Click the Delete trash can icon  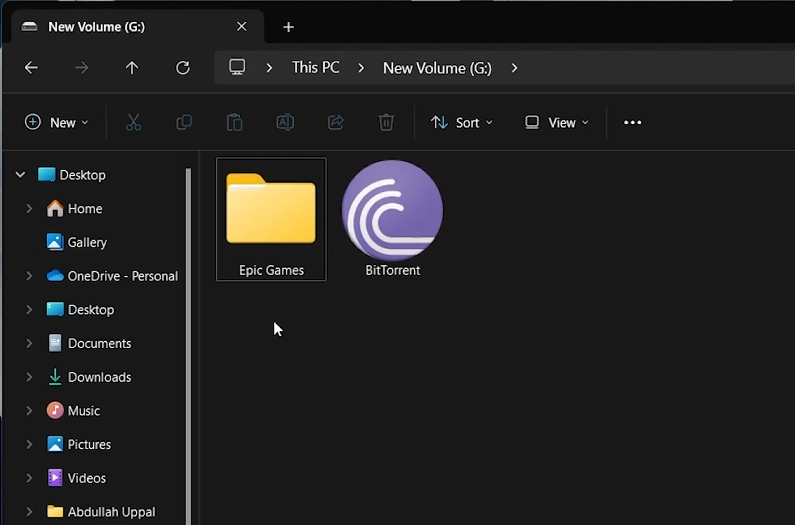tap(386, 122)
